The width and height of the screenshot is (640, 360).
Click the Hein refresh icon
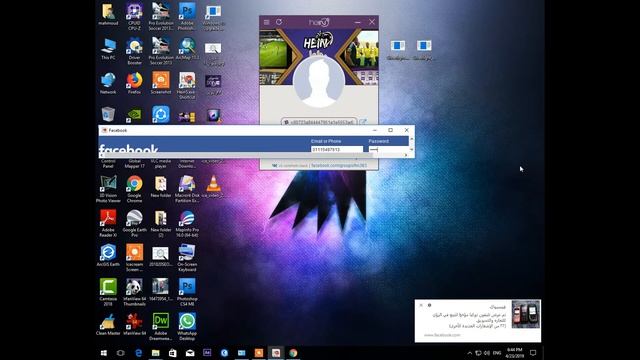click(279, 22)
